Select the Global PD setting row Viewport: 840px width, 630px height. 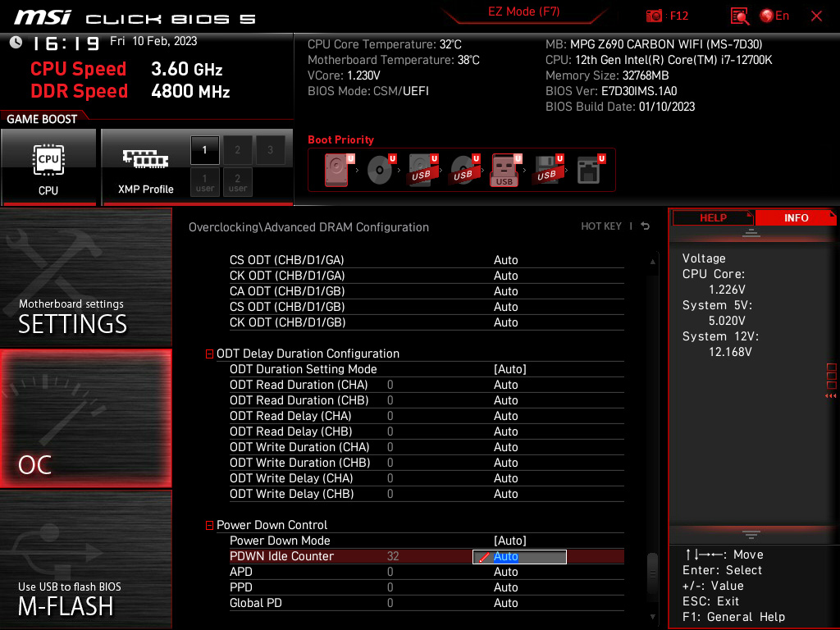pos(427,603)
